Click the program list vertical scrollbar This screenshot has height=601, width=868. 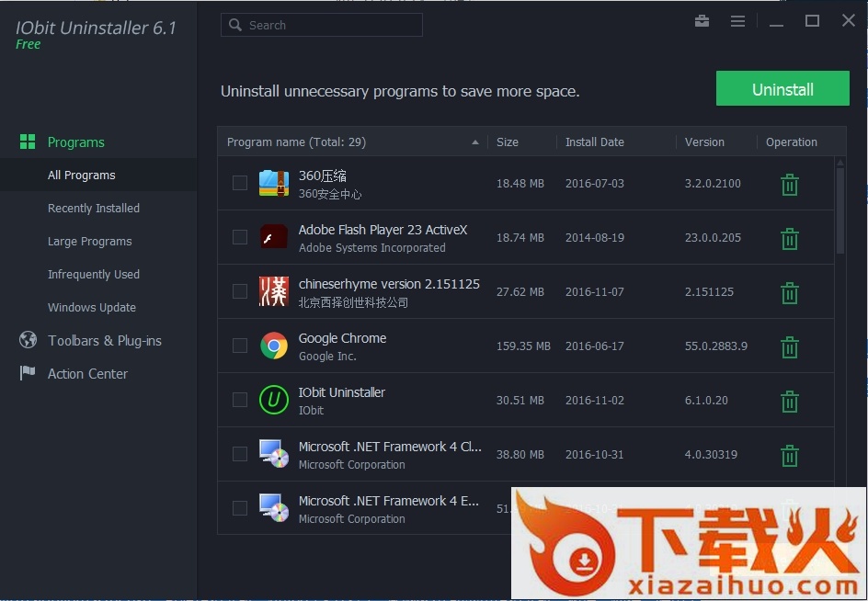[x=840, y=210]
